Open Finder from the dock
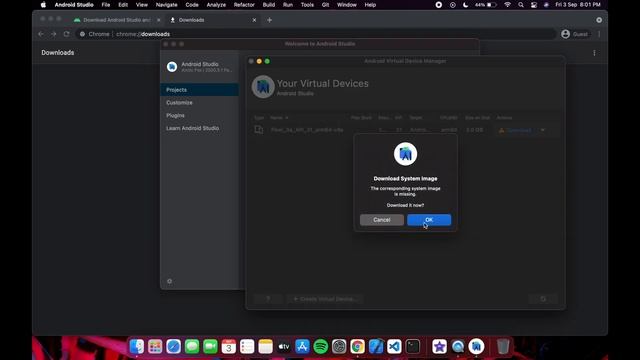The width and height of the screenshot is (640, 360). click(x=137, y=347)
